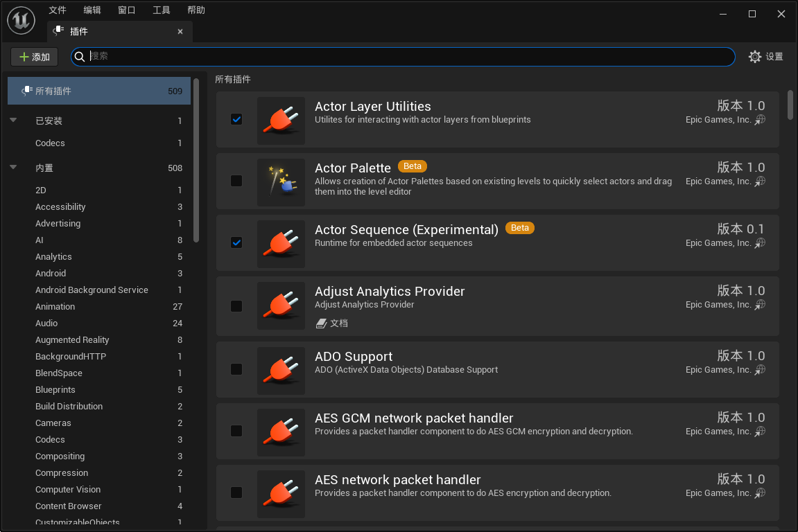Collapse the 内置 category arrow

(x=13, y=167)
